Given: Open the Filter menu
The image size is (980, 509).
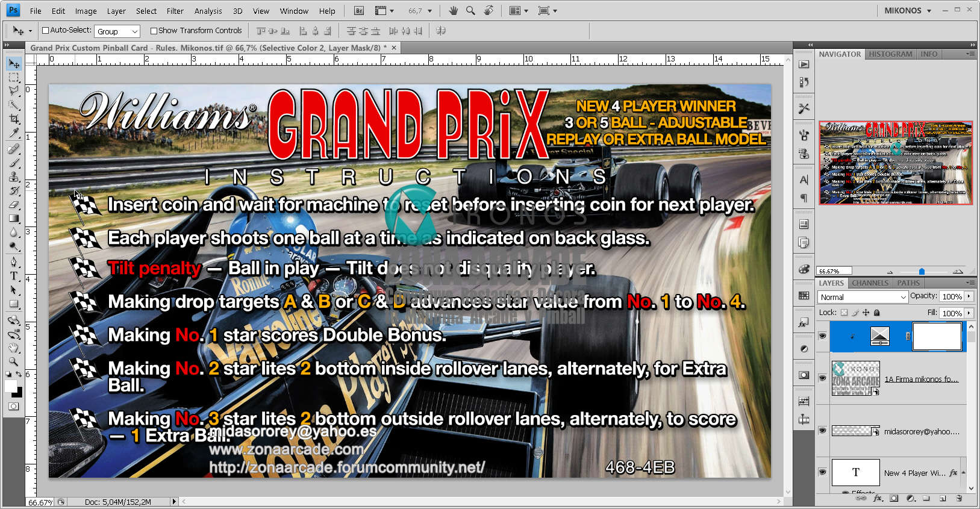Looking at the screenshot, I should coord(175,11).
